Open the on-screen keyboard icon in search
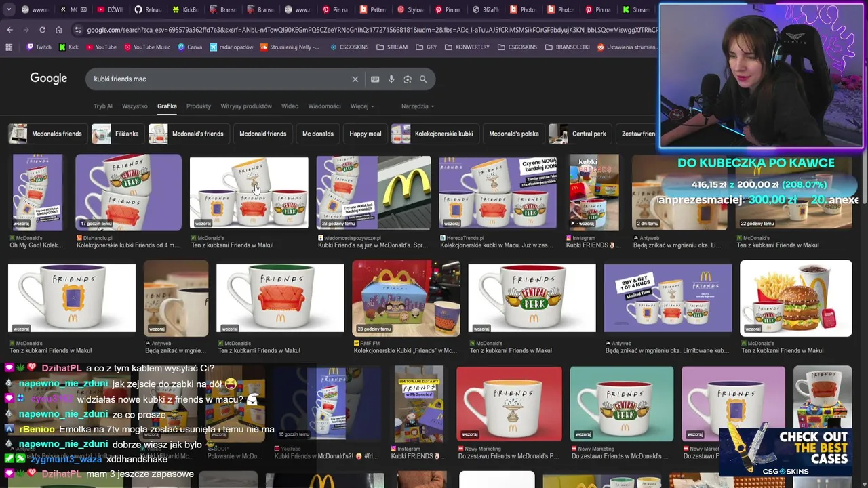 point(375,79)
